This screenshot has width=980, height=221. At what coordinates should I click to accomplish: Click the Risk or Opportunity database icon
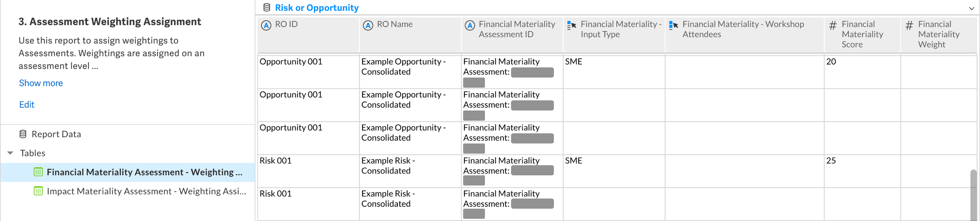coord(267,8)
